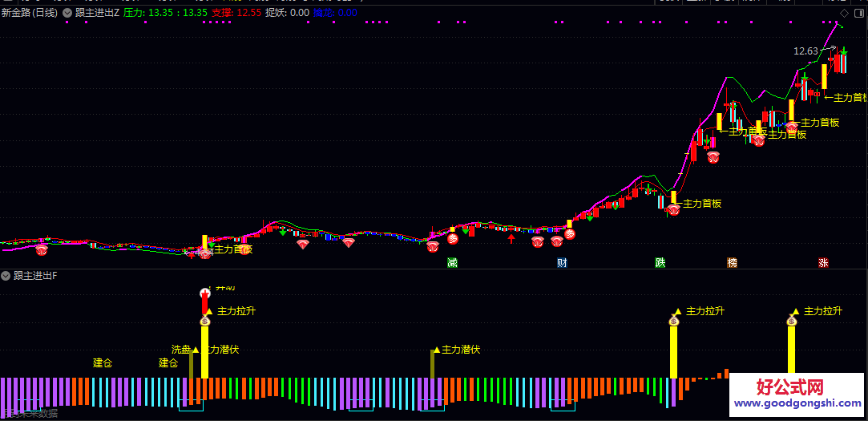This screenshot has width=868, height=421.
Task: Click the green 减 event marker
Action: pos(453,262)
